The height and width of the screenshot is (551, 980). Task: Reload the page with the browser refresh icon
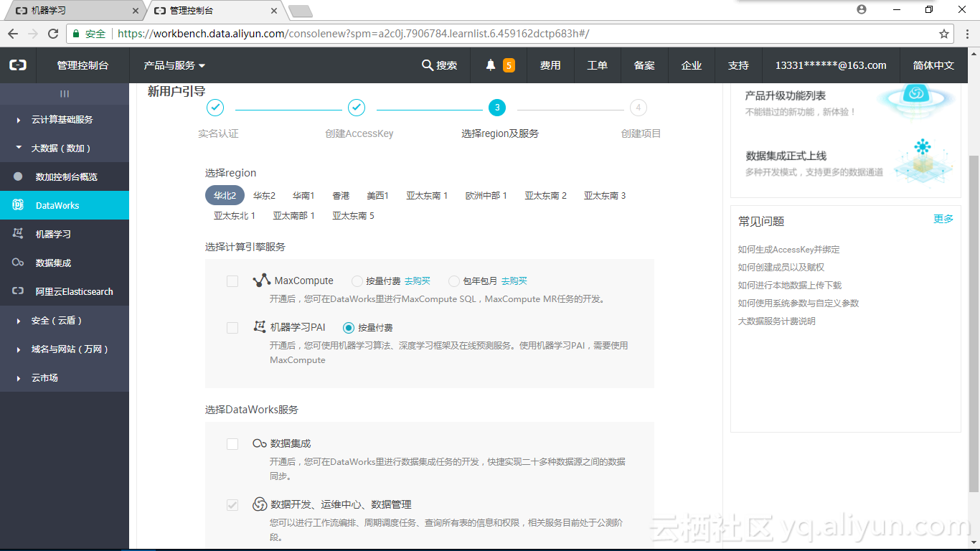point(53,34)
